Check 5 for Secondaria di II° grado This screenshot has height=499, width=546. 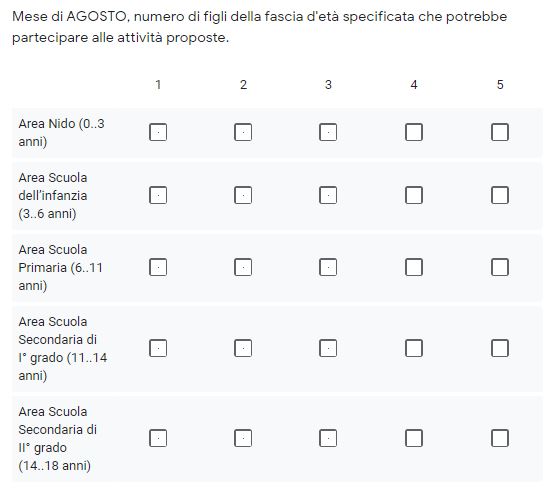coord(500,438)
